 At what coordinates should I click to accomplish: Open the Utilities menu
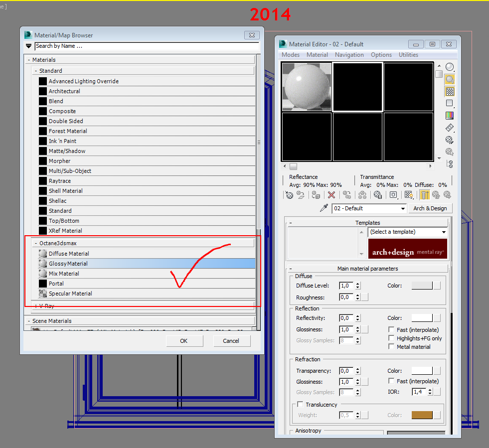click(x=408, y=55)
